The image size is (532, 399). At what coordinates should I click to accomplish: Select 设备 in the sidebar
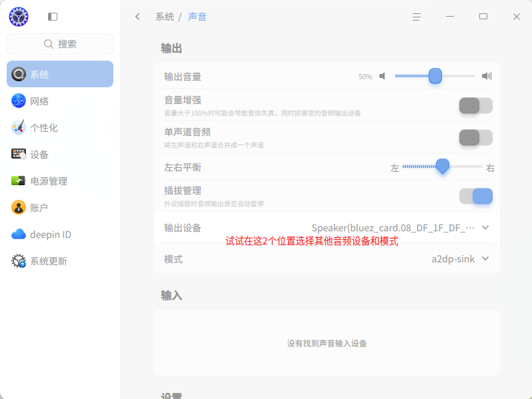(60, 155)
